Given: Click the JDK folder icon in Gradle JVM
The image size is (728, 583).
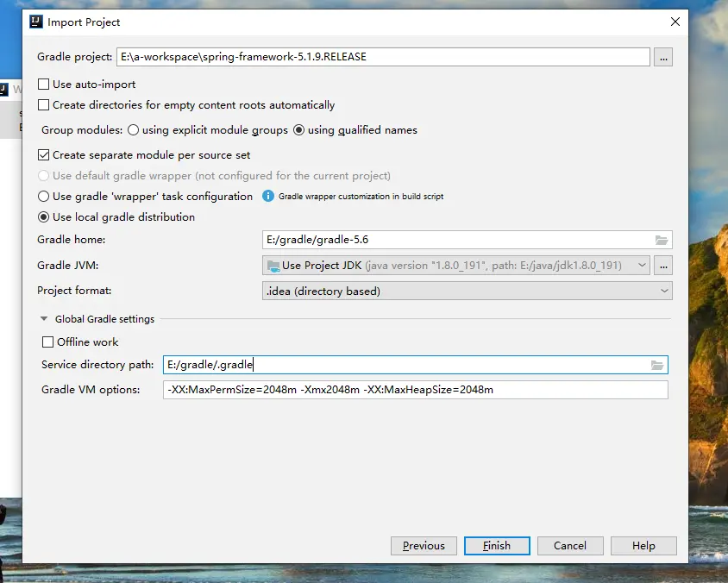Looking at the screenshot, I should click(x=273, y=266).
